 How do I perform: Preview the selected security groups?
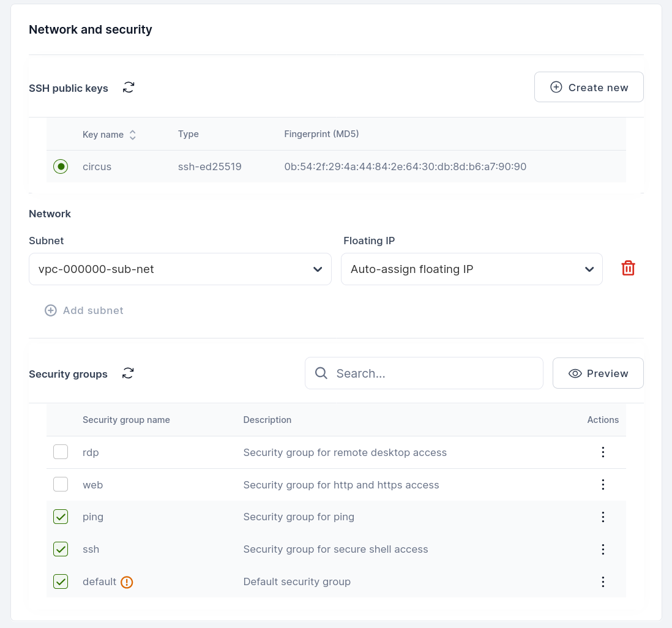[597, 373]
